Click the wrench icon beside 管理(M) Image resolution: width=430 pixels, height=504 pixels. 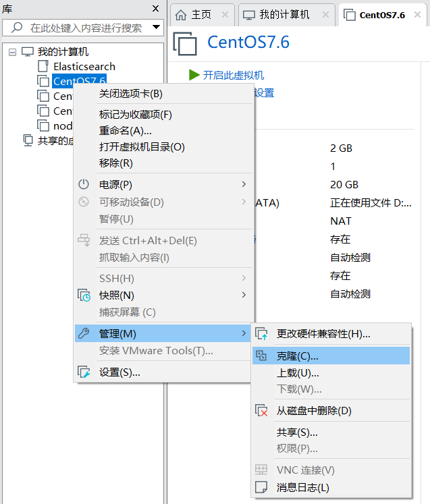tap(84, 333)
